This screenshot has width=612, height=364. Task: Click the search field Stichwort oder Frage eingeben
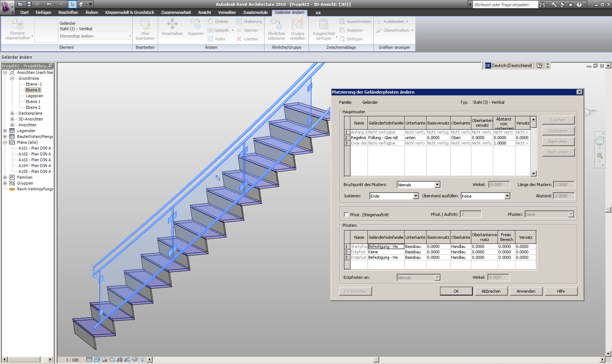[505, 4]
